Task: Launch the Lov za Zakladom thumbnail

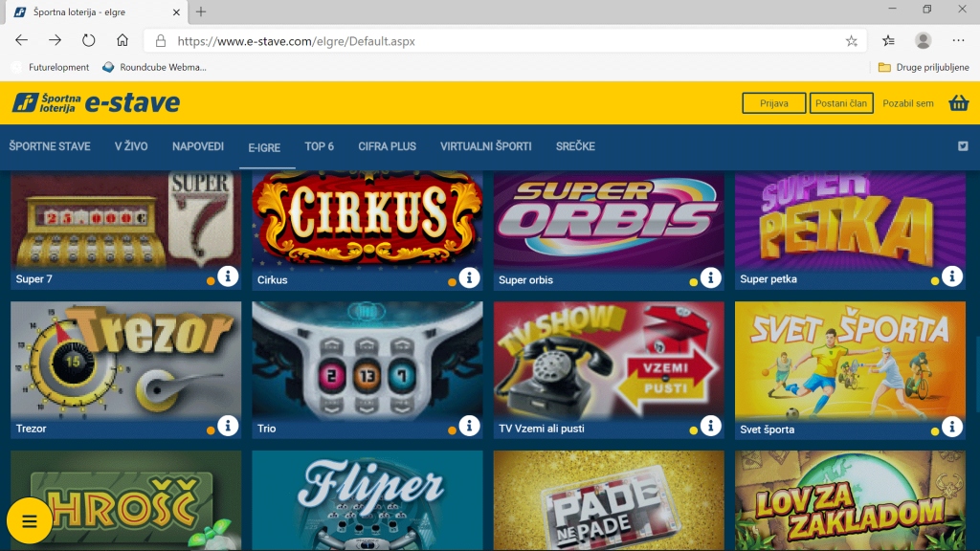Action: 850,500
